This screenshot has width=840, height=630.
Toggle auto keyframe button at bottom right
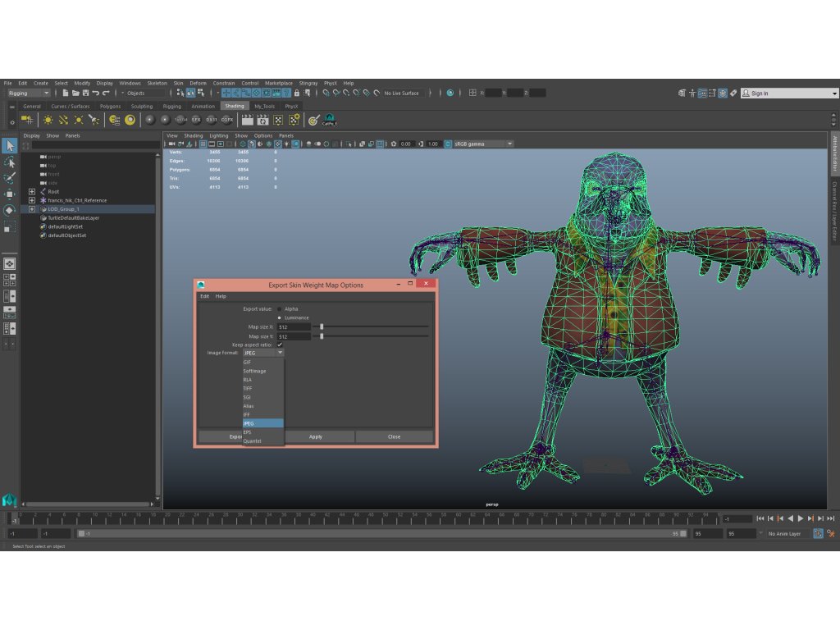(818, 533)
